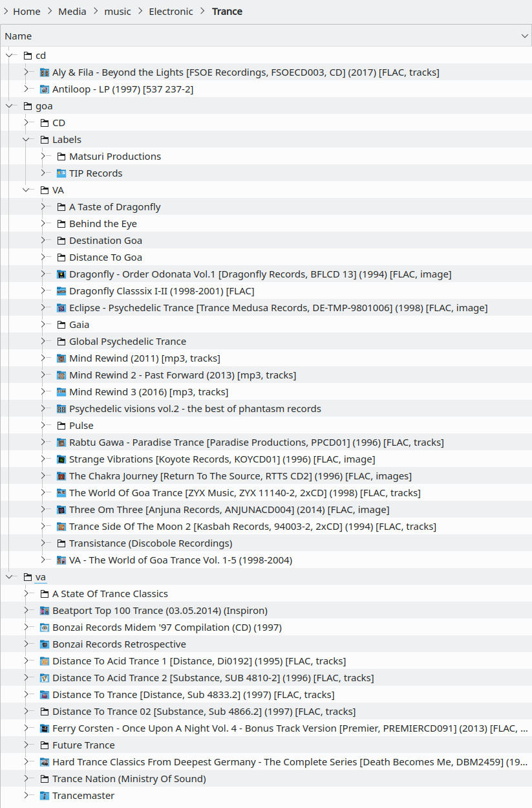Open the Name column header dropdown arrow

click(x=525, y=36)
